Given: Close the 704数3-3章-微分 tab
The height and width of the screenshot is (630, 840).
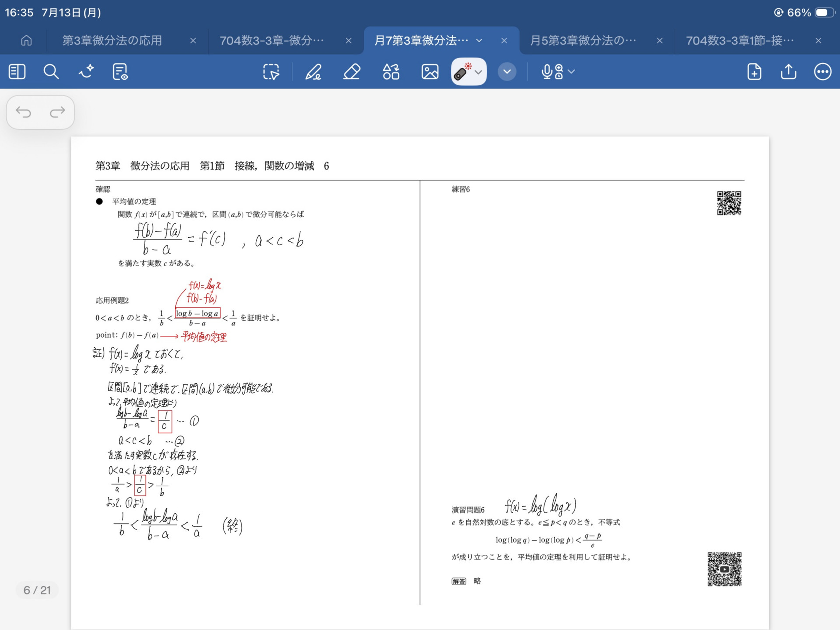Looking at the screenshot, I should pos(349,41).
